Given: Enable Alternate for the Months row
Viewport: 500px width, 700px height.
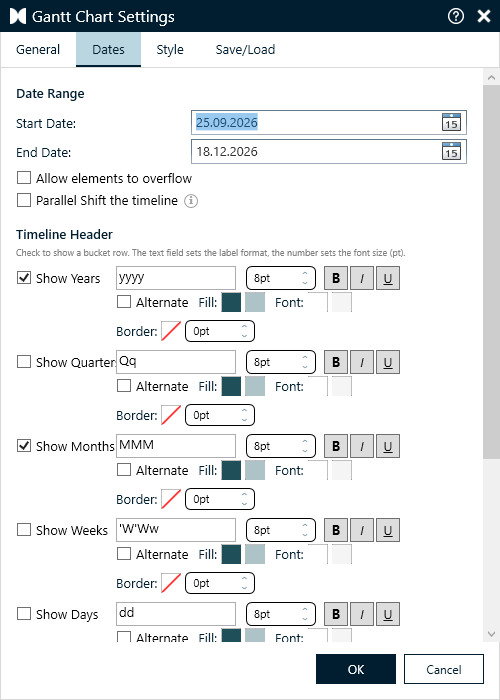Looking at the screenshot, I should pyautogui.click(x=124, y=470).
